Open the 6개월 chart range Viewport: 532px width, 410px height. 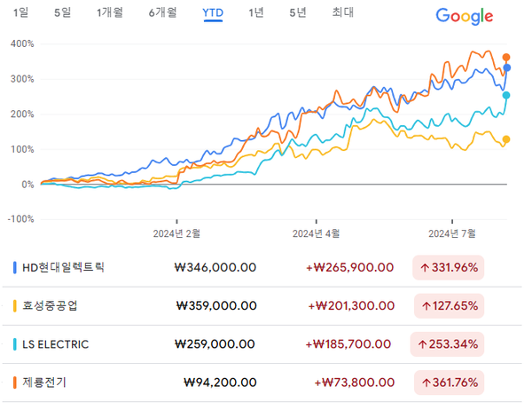coord(162,12)
